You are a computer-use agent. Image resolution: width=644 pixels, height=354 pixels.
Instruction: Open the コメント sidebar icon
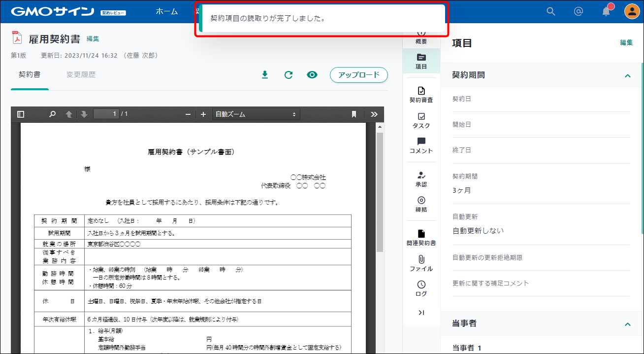point(421,145)
